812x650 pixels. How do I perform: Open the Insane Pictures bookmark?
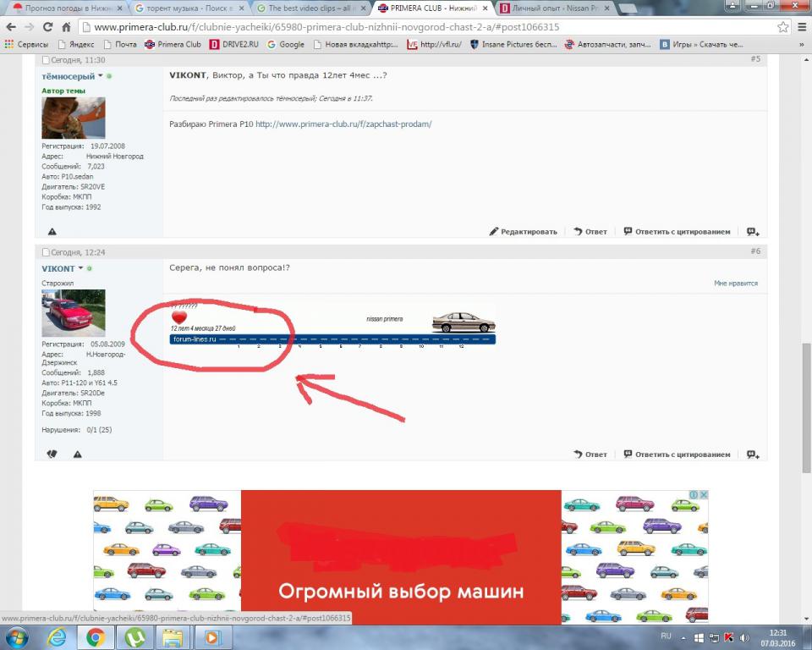coord(513,45)
